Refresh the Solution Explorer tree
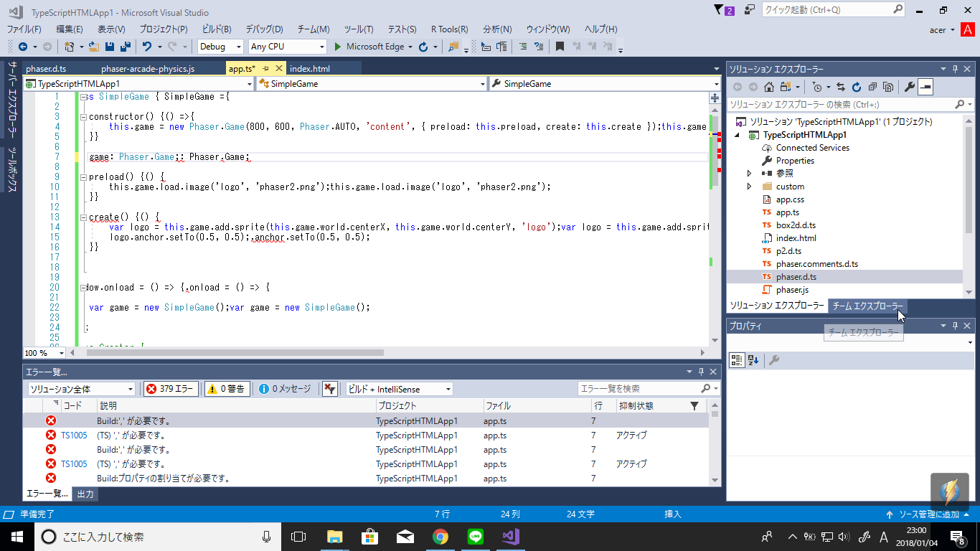The image size is (980, 551). (857, 87)
